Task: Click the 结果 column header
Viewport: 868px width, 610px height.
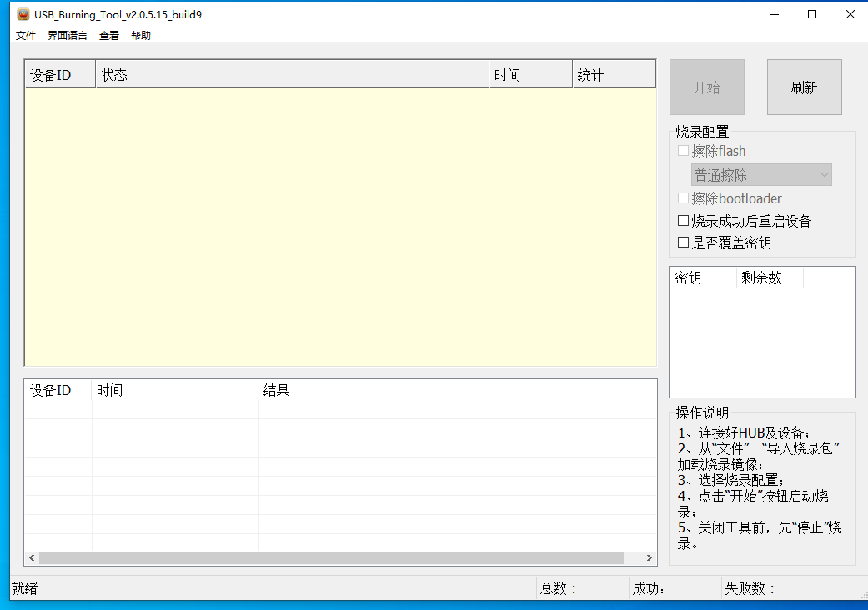Action: coord(457,391)
